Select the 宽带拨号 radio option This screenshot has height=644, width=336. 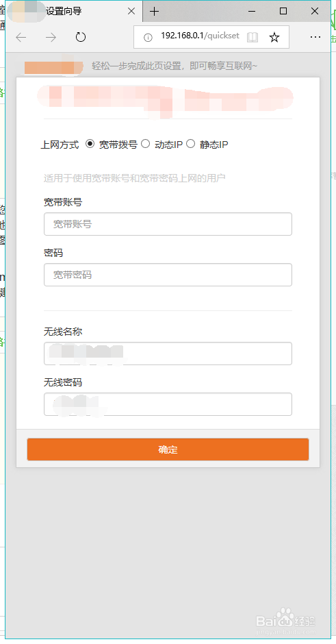(x=90, y=144)
